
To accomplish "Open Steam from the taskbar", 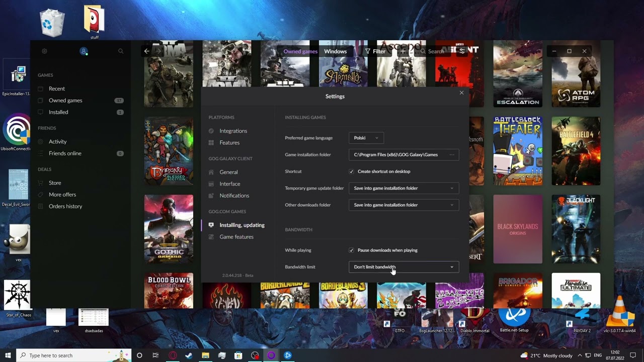I will [x=189, y=355].
